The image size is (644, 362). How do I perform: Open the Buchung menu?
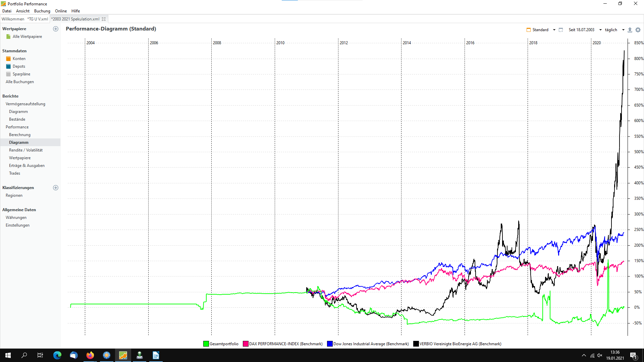point(42,11)
